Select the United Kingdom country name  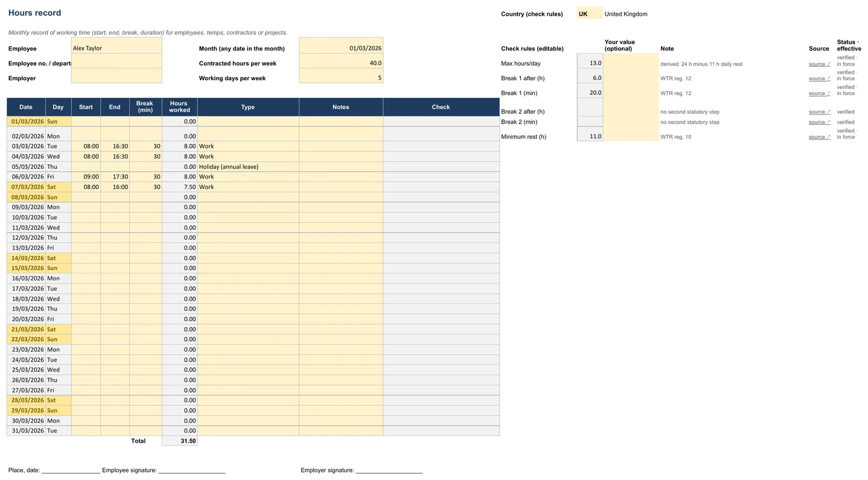pyautogui.click(x=626, y=14)
